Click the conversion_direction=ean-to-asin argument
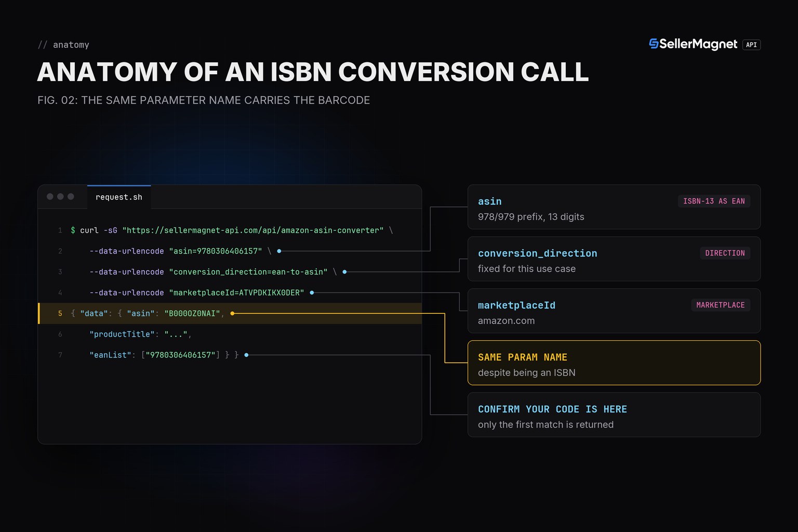798x532 pixels. point(248,272)
